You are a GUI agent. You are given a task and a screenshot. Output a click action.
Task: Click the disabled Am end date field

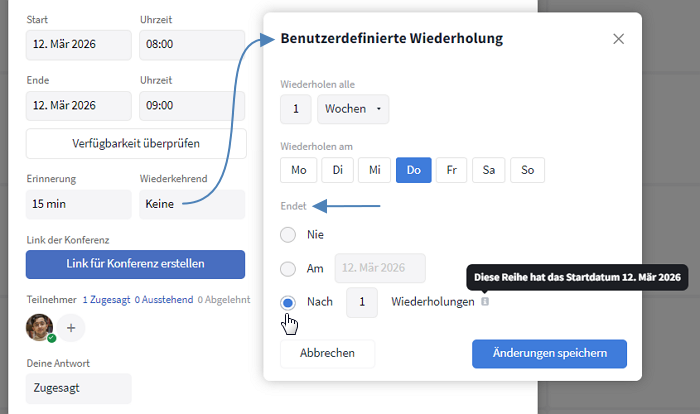[380, 268]
